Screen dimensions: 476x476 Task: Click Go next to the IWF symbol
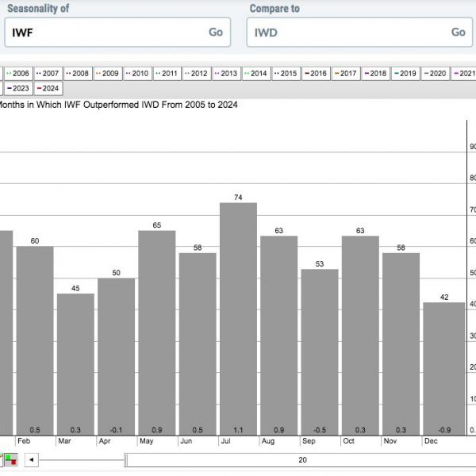[216, 33]
